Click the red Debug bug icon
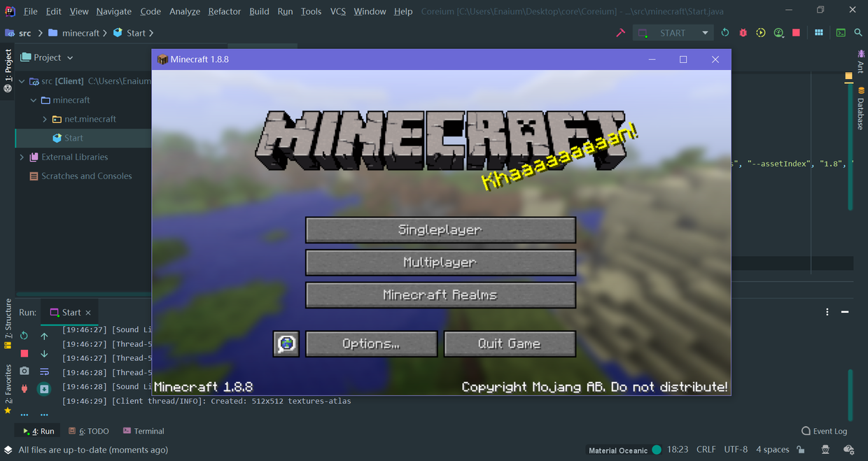 point(743,33)
